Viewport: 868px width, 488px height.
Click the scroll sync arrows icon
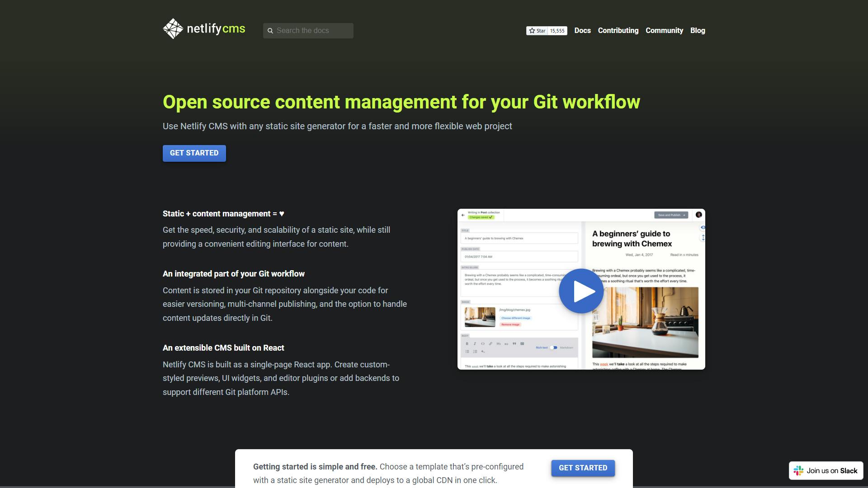703,237
